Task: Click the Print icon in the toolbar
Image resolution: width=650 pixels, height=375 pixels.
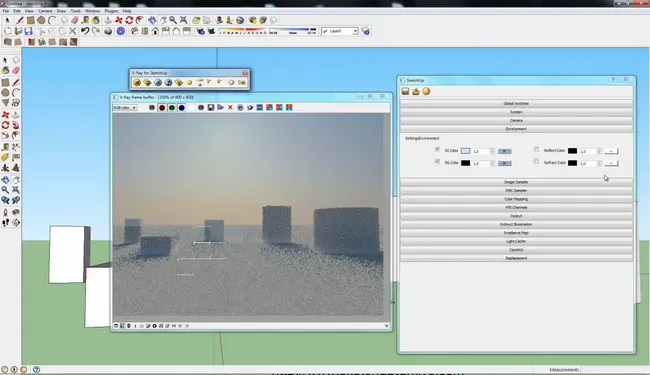Action: (x=108, y=31)
